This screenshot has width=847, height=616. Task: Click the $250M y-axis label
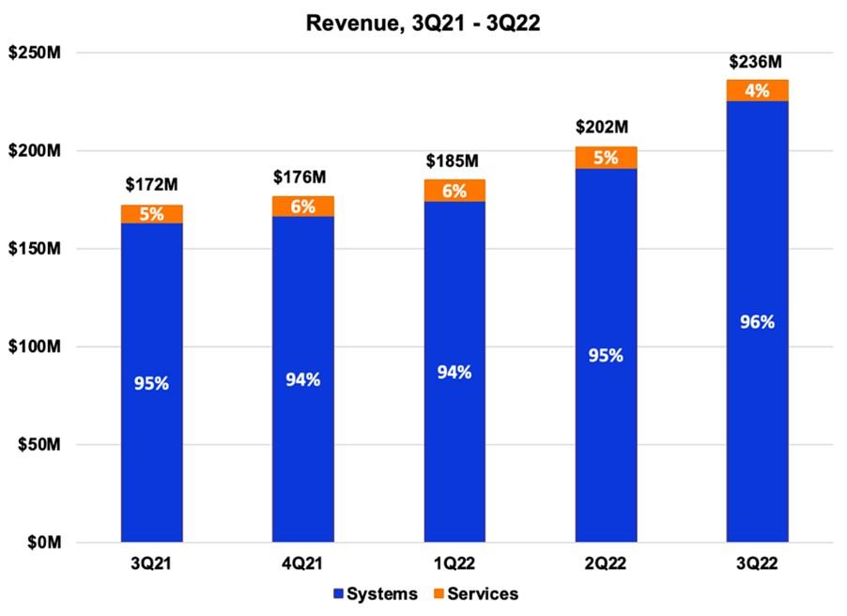[x=36, y=54]
